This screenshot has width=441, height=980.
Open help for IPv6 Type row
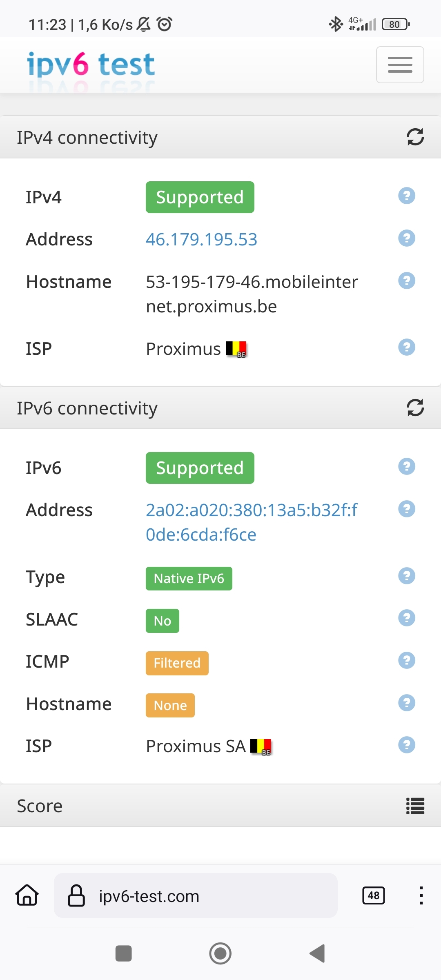[x=406, y=576]
